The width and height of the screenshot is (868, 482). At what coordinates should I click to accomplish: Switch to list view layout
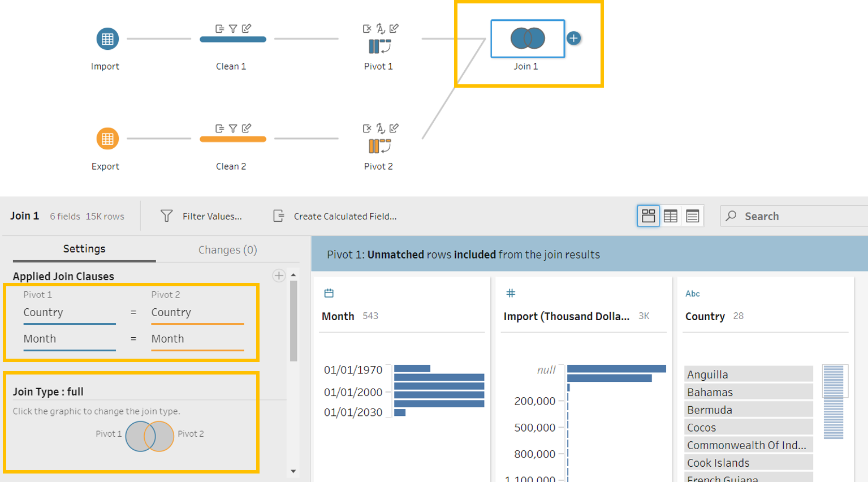[693, 216]
